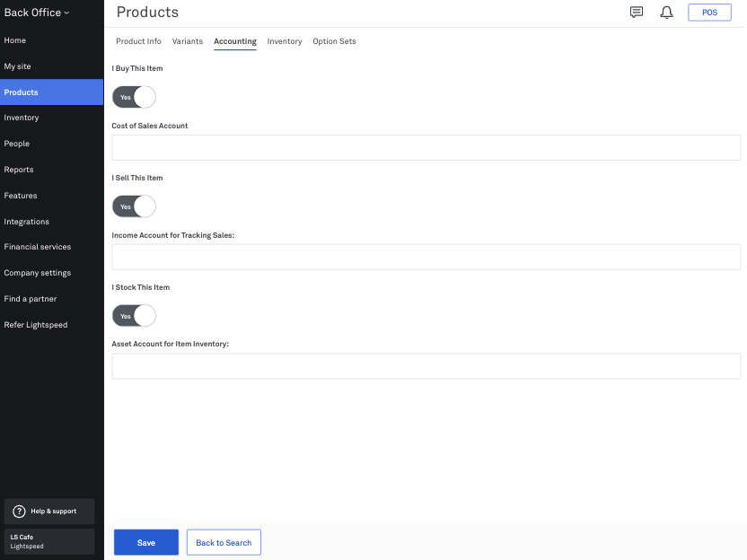Open My site in sidebar
This screenshot has height=560, width=747.
[51, 66]
